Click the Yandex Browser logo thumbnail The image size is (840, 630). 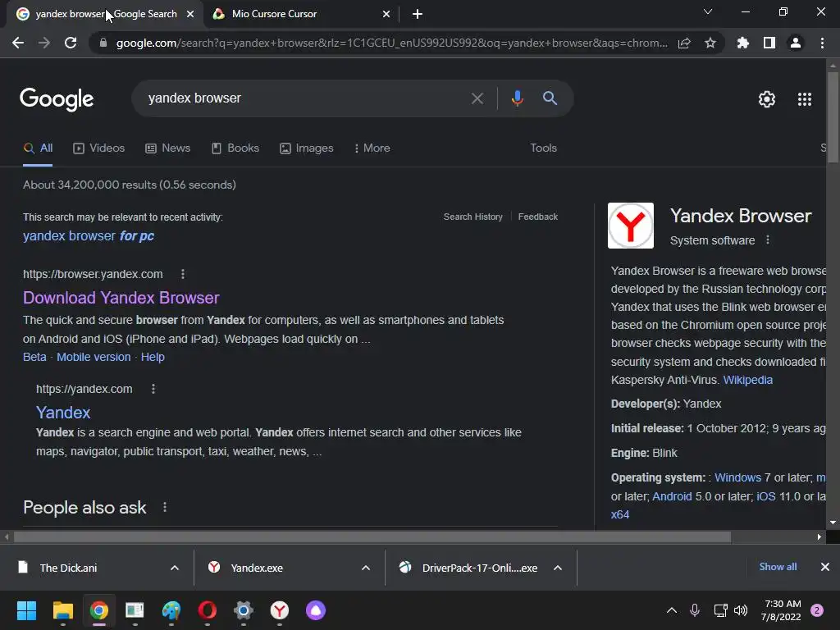click(631, 226)
